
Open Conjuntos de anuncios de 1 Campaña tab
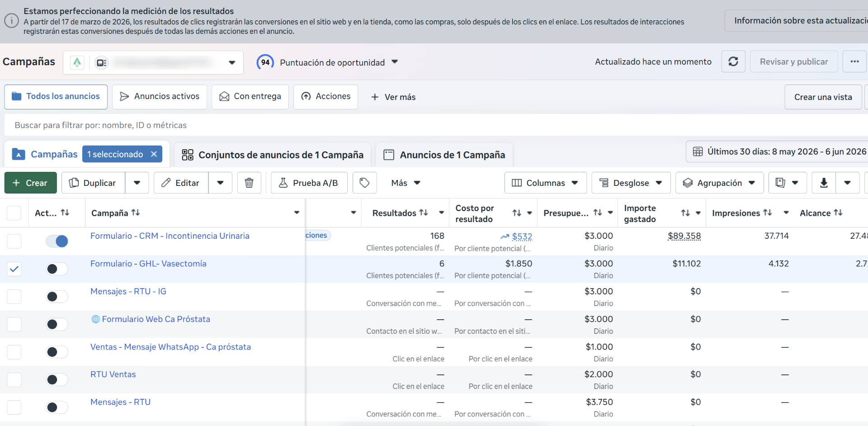coord(273,155)
